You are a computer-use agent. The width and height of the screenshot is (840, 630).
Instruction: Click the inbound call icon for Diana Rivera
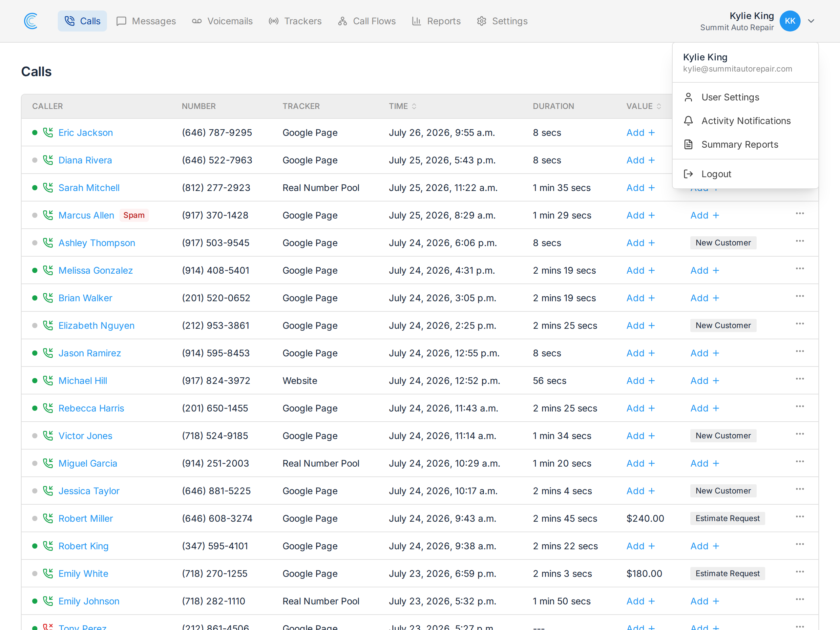tap(48, 160)
